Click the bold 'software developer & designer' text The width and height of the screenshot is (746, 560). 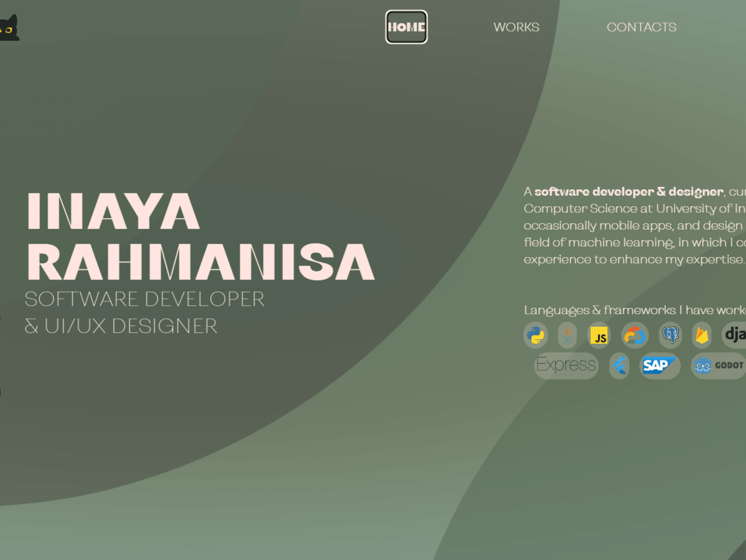tap(629, 191)
